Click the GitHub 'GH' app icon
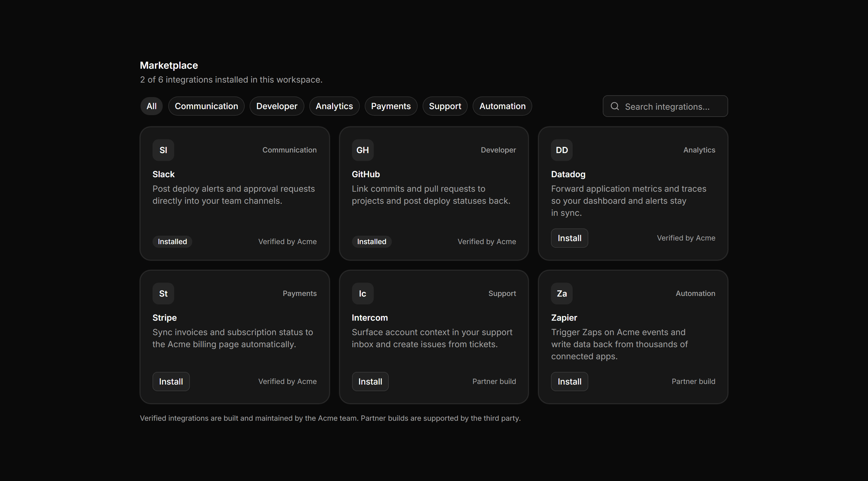This screenshot has height=481, width=868. click(x=363, y=150)
